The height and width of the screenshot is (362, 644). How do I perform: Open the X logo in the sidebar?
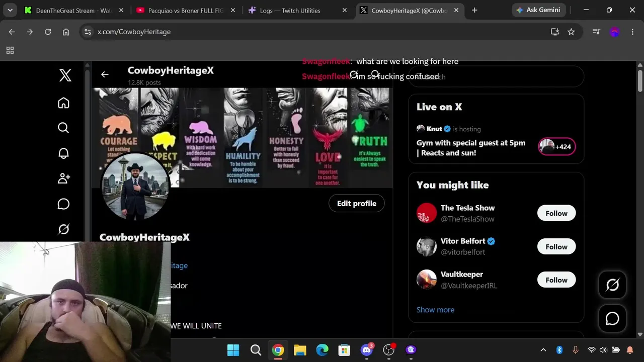point(65,75)
